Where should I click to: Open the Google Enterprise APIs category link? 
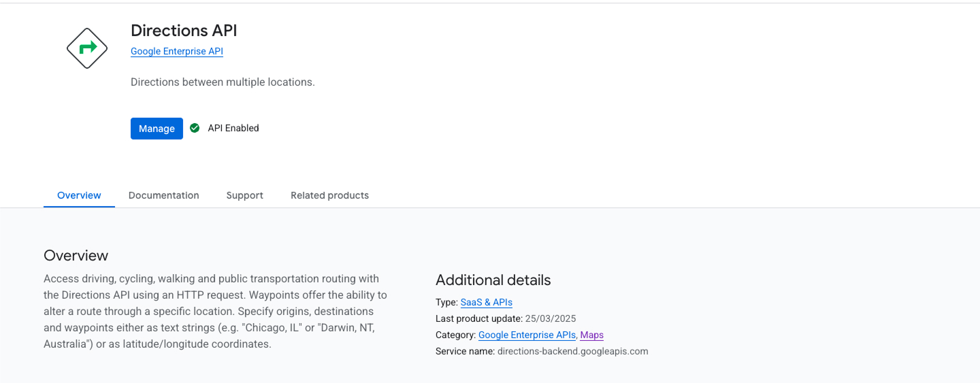(527, 335)
